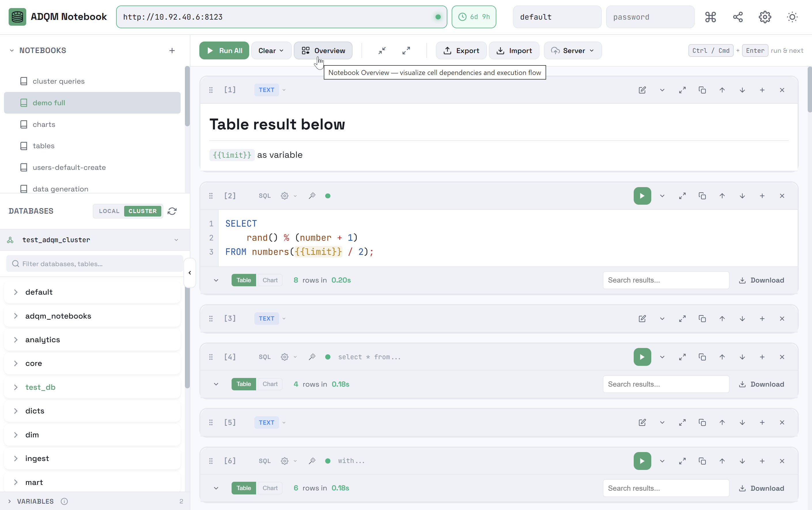Expand the analytics database tree
Screen dimensions: 812x510
[x=16, y=340]
